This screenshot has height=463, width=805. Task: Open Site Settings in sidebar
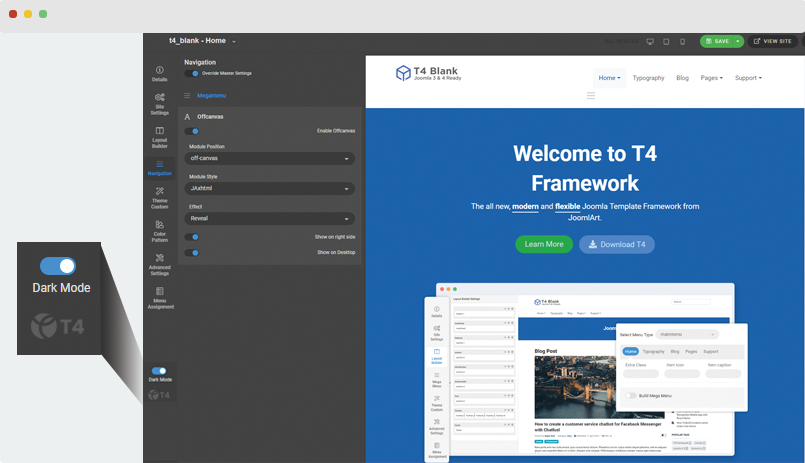tap(160, 104)
